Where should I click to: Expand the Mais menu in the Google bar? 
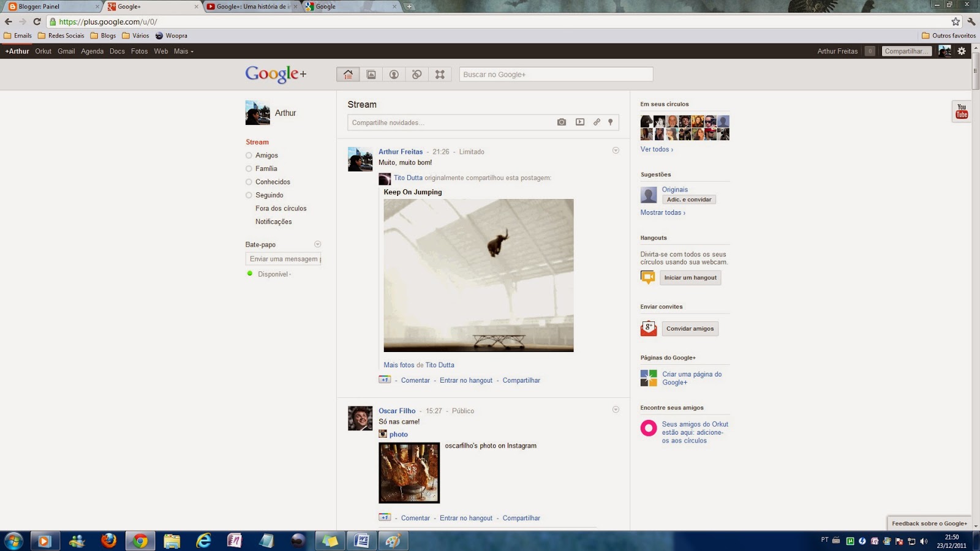point(183,51)
